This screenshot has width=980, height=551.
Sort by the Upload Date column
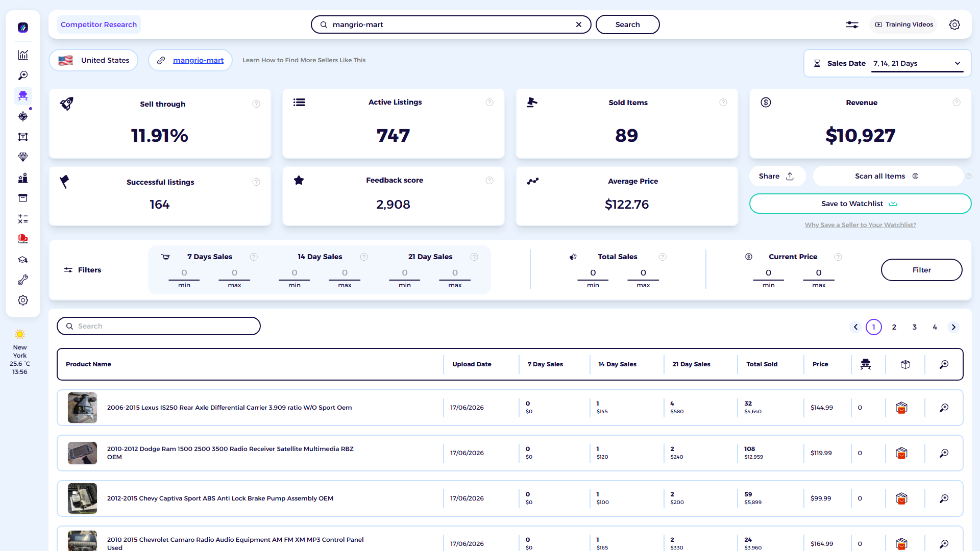pos(472,364)
